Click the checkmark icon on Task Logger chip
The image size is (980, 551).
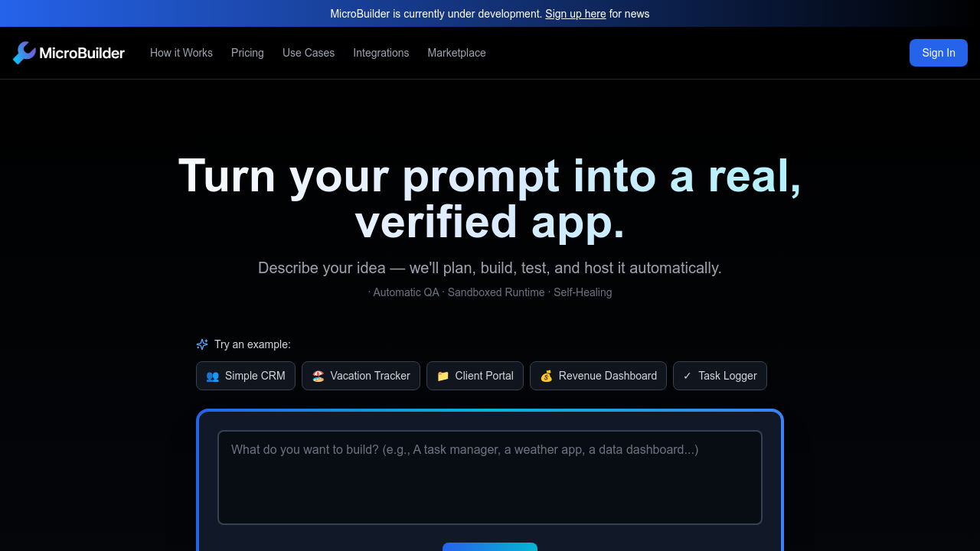pos(686,376)
